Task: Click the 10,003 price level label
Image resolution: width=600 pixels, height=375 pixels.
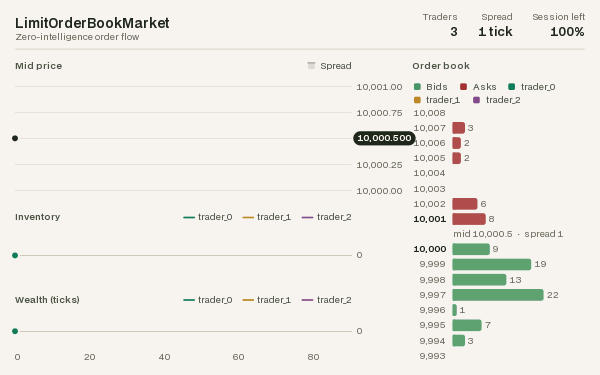Action: coord(429,189)
